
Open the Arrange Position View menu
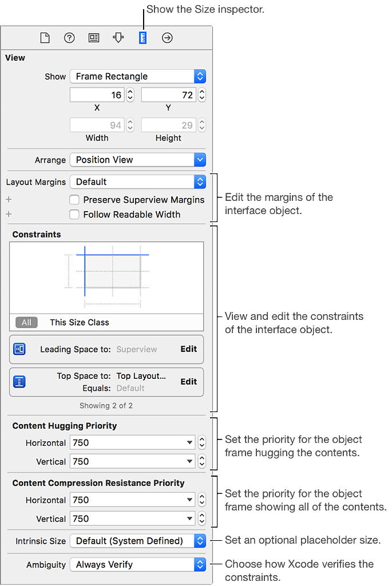pyautogui.click(x=138, y=160)
